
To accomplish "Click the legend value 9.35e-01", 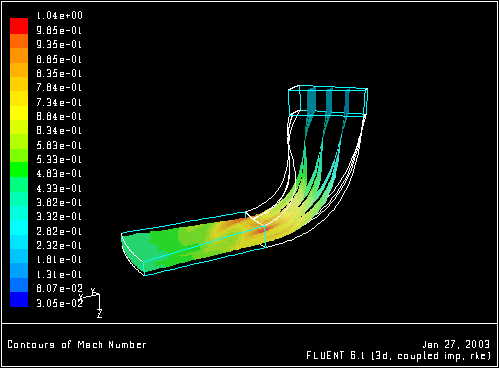I will [x=59, y=44].
